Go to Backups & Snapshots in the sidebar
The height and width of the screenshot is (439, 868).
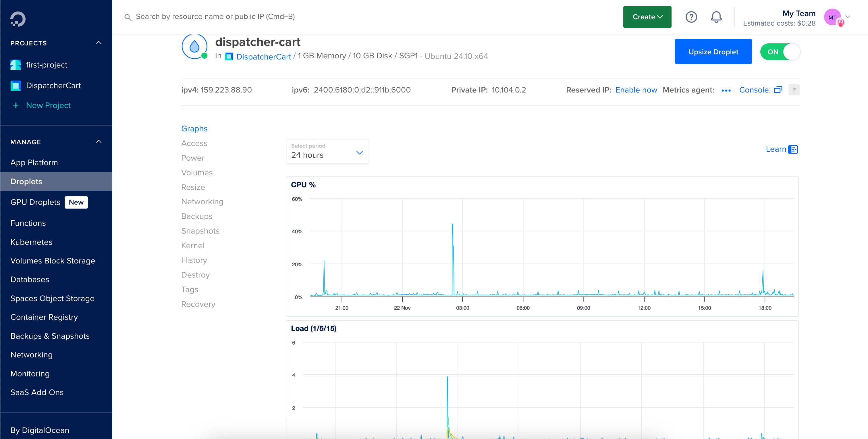tap(50, 336)
